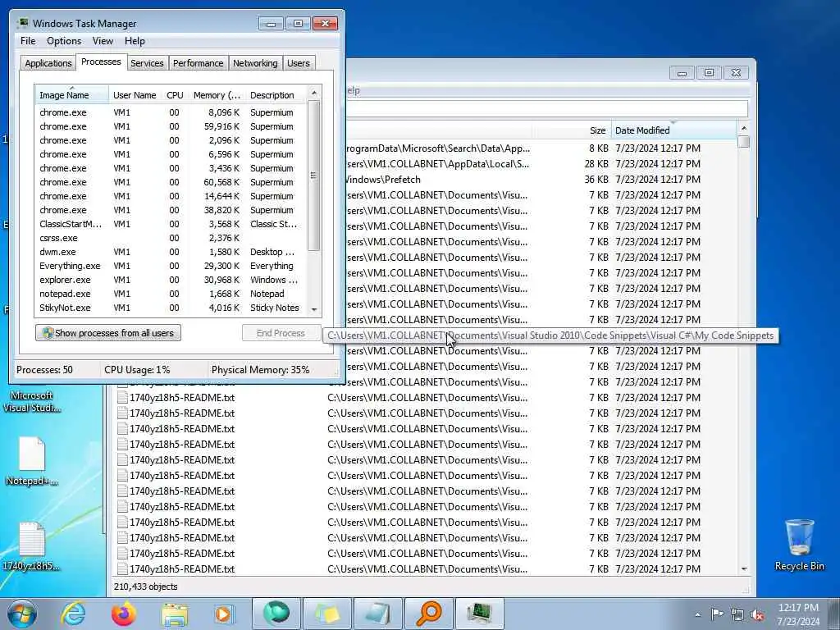
Task: Click Show processes from all users
Action: coord(108,333)
